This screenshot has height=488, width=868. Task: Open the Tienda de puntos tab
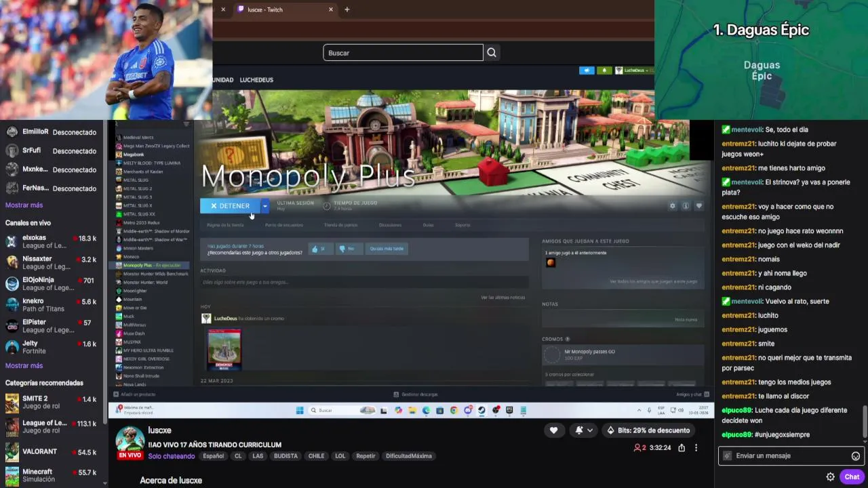(x=340, y=225)
